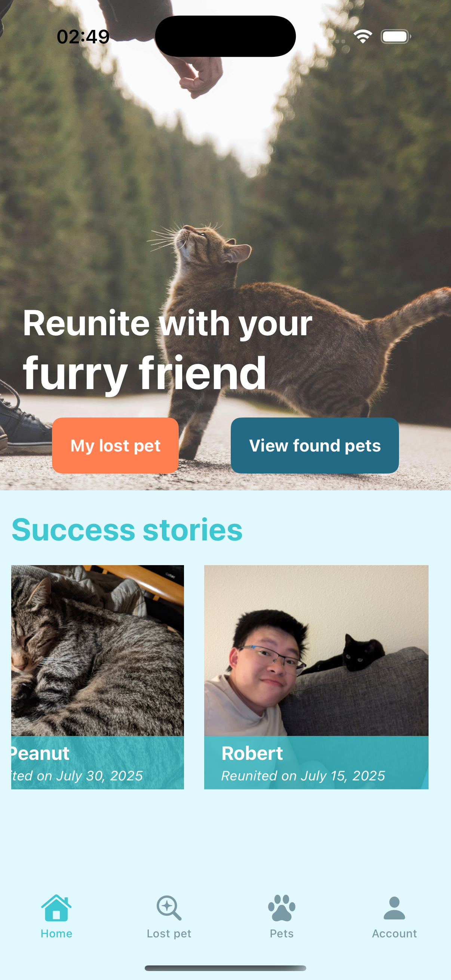Switch to the Lost pet tab label
451x980 pixels.
click(169, 934)
